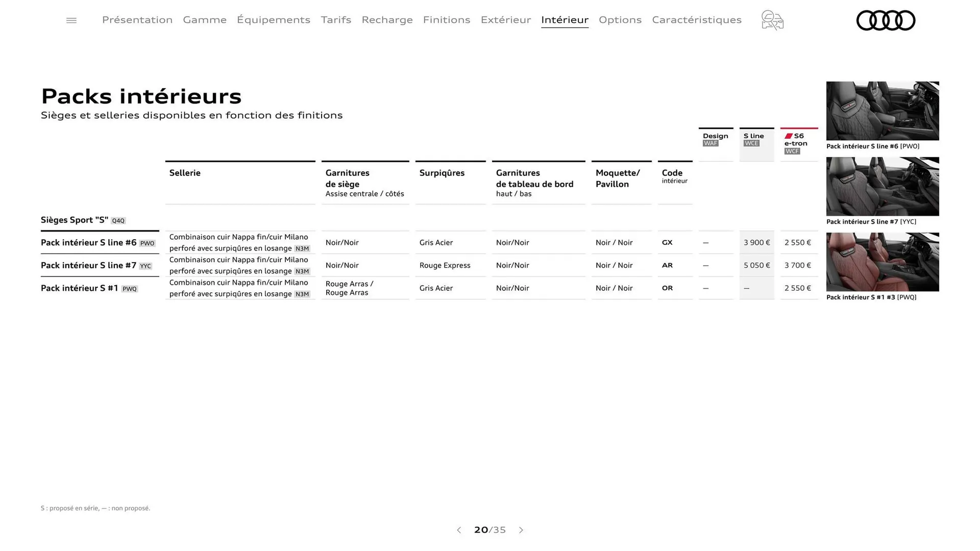The width and height of the screenshot is (980, 551).
Task: Expand the Sellerie column header
Action: pos(185,173)
